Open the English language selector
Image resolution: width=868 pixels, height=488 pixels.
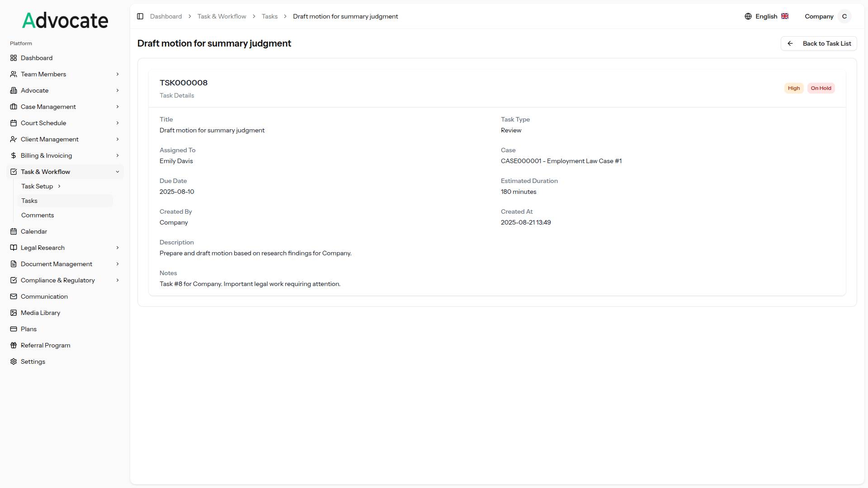pos(767,16)
